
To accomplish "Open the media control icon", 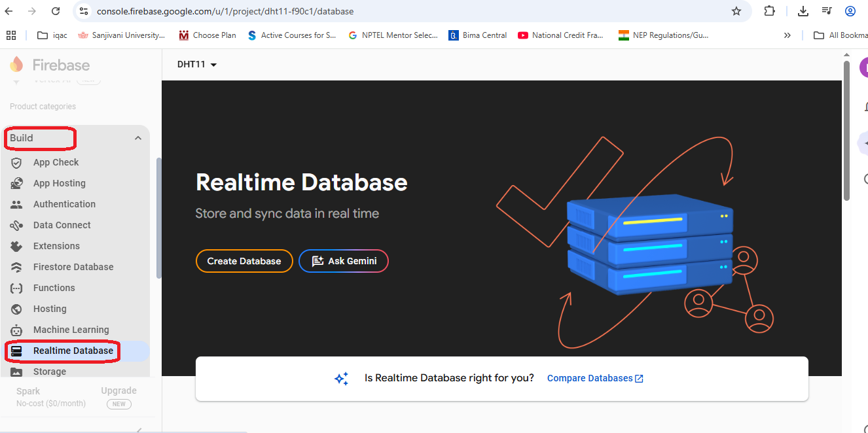I will click(827, 11).
